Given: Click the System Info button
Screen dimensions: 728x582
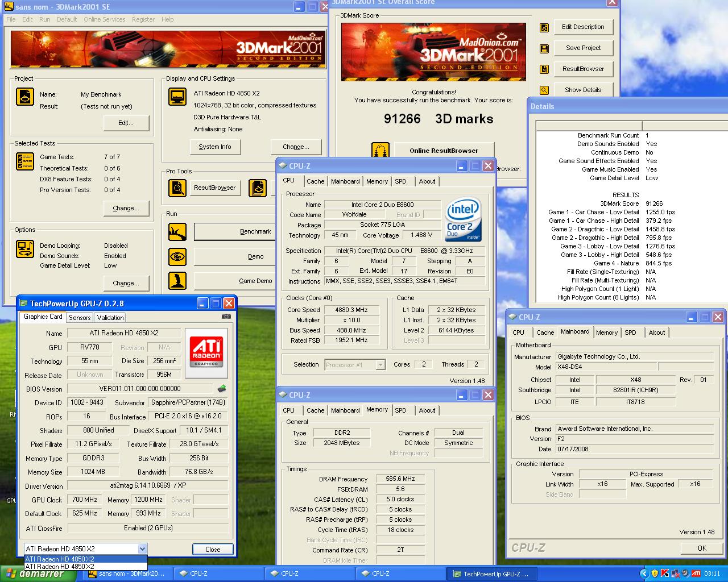Looking at the screenshot, I should click(x=215, y=147).
